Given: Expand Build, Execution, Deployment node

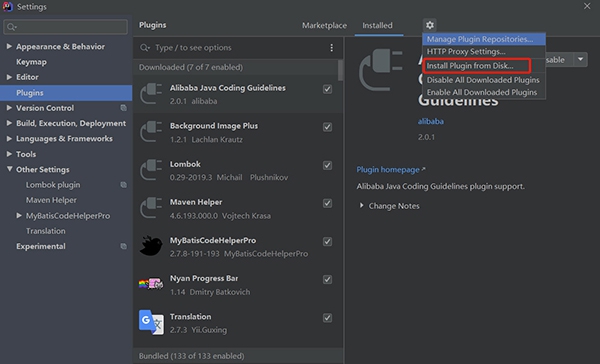Looking at the screenshot, I should click(9, 123).
